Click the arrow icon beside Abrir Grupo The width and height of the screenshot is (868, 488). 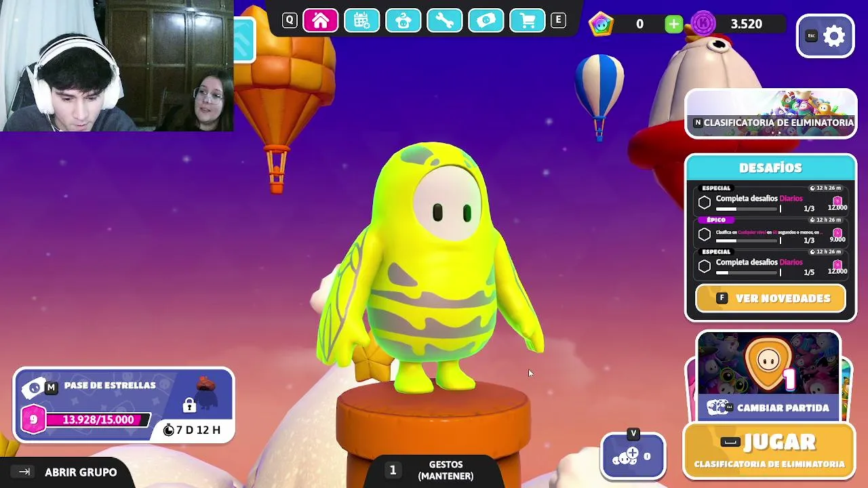[24, 472]
